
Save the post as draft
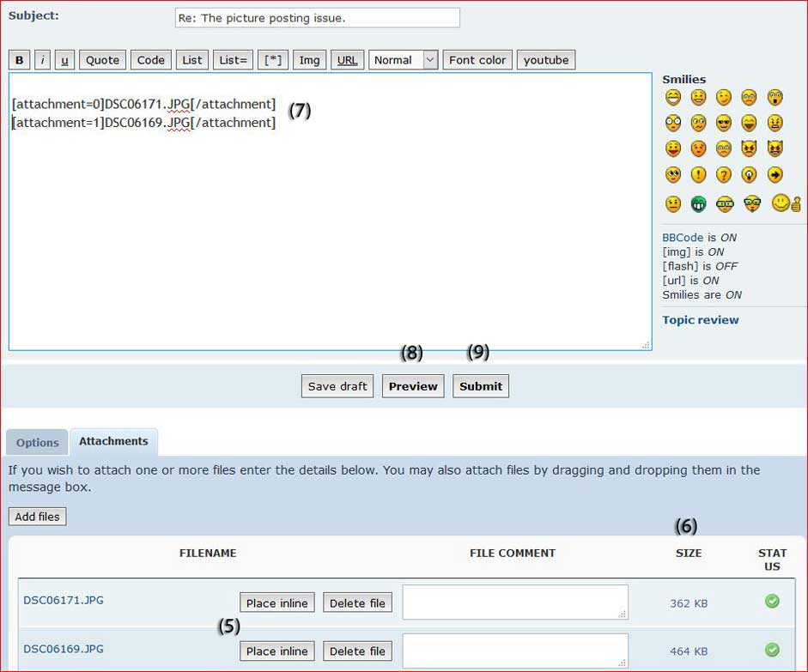click(337, 386)
